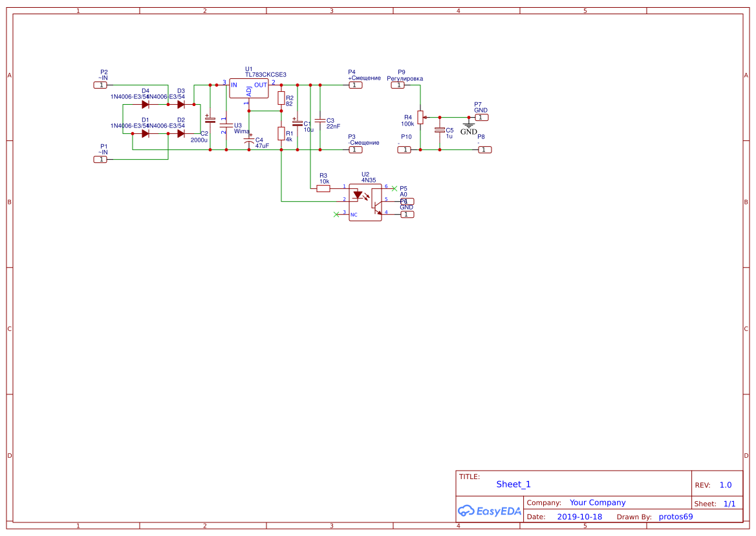Pick diode D2 symbol
756x536 pixels.
click(x=181, y=134)
